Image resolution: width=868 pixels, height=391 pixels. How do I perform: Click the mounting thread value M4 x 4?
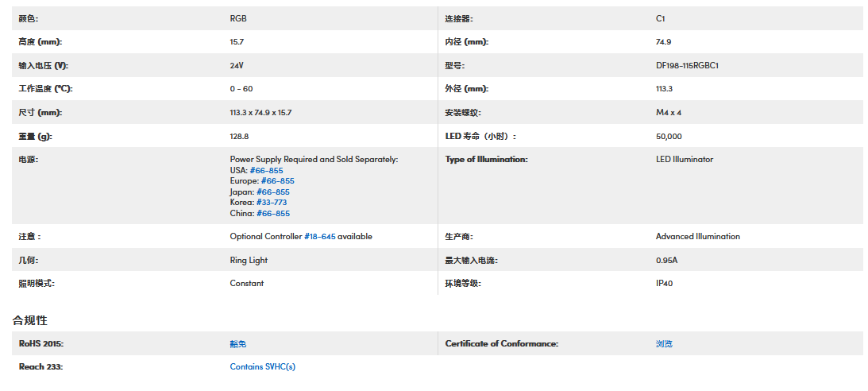click(x=669, y=113)
